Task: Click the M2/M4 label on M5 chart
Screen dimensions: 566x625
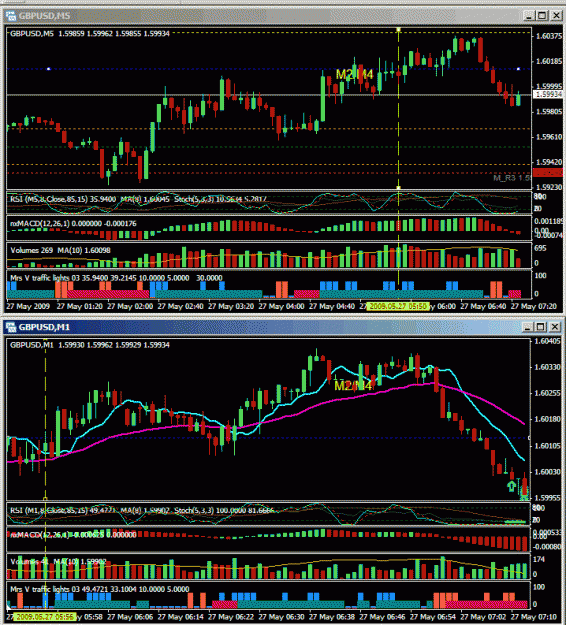Action: coord(354,75)
